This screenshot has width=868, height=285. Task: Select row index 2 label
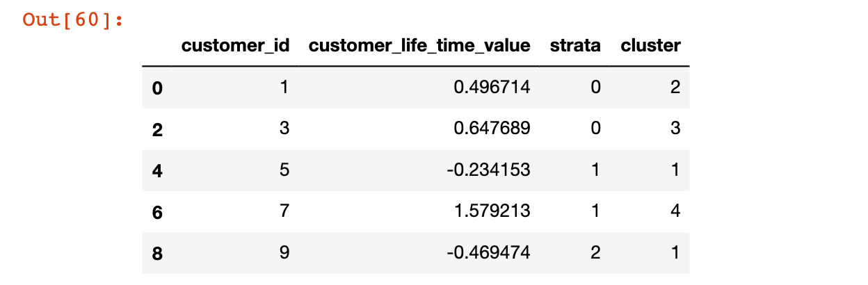(x=157, y=129)
